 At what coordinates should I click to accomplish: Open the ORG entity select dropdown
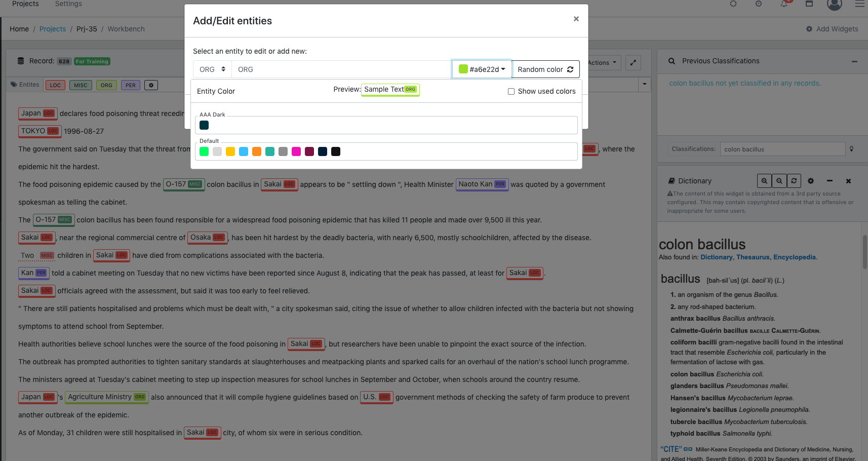pyautogui.click(x=212, y=69)
